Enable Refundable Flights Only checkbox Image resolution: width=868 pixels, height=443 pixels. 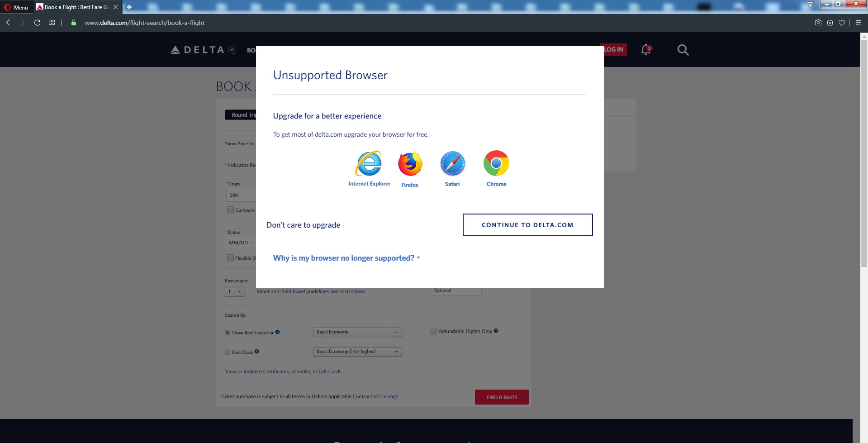coord(433,331)
